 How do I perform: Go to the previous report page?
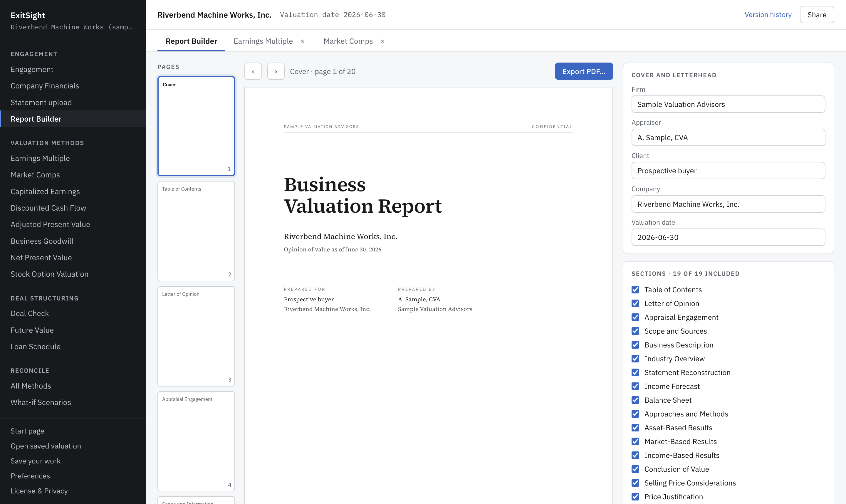(253, 71)
